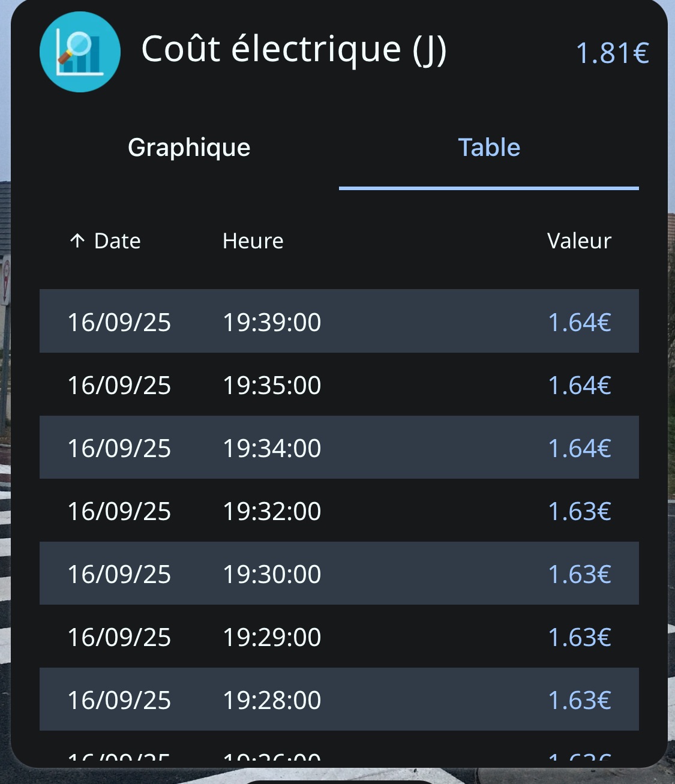Select the 19:32:00 time cell

point(272,512)
